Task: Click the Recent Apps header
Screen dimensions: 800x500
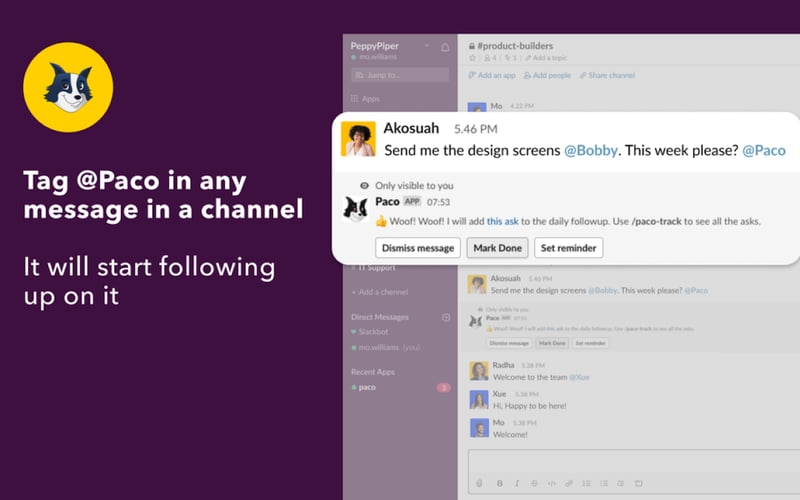Action: click(x=372, y=372)
